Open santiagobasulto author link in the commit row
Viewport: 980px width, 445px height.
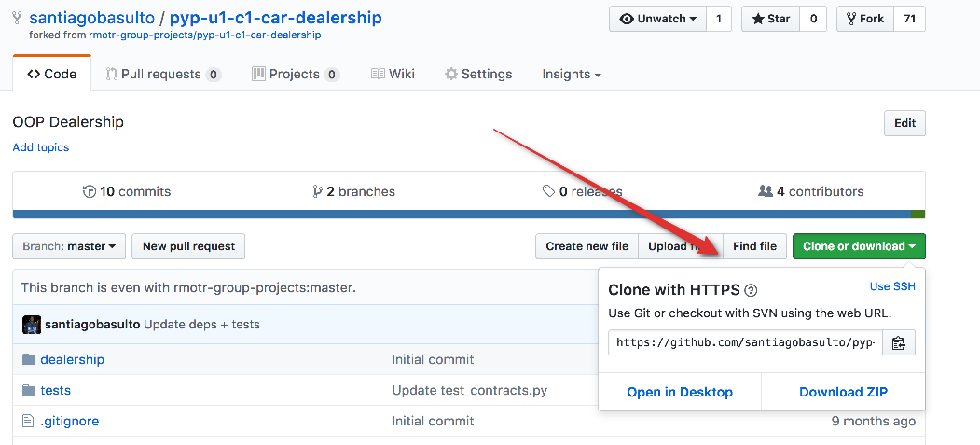[92, 325]
